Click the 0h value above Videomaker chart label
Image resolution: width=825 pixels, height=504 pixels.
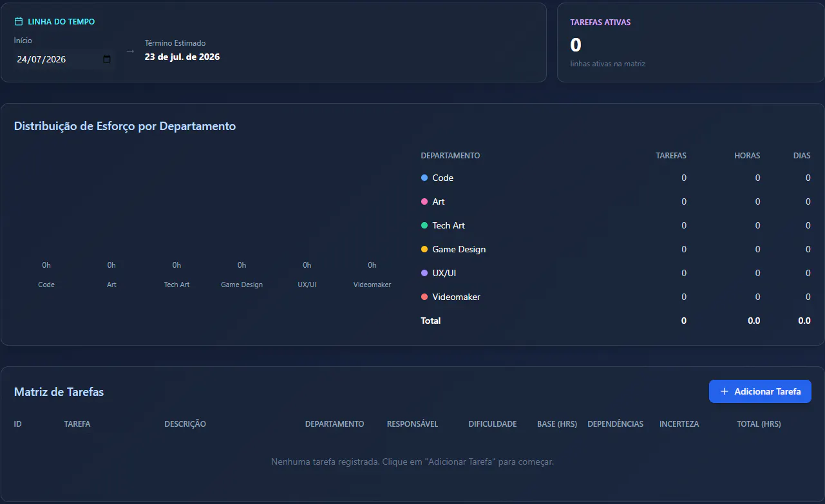pos(372,265)
